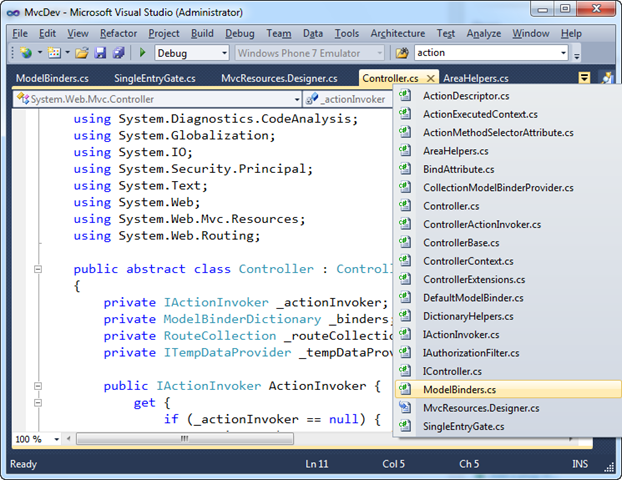
Task: Open the Edit menu
Action: click(47, 33)
